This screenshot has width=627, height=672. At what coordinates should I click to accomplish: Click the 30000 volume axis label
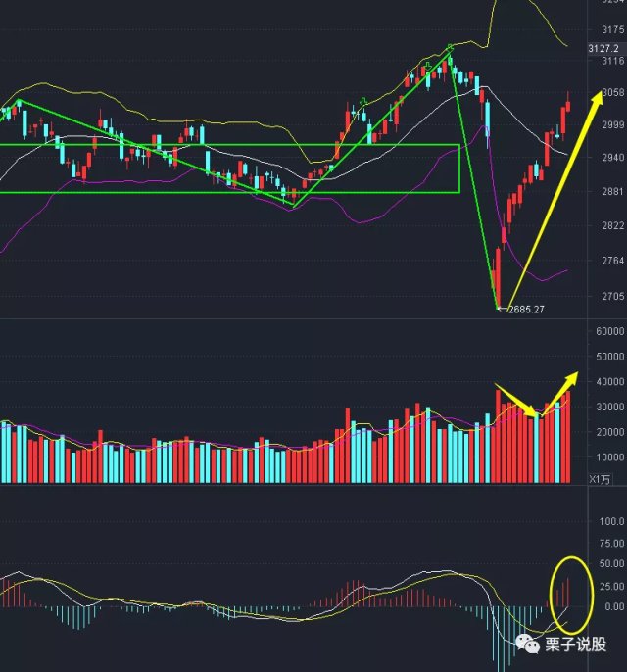coord(610,407)
